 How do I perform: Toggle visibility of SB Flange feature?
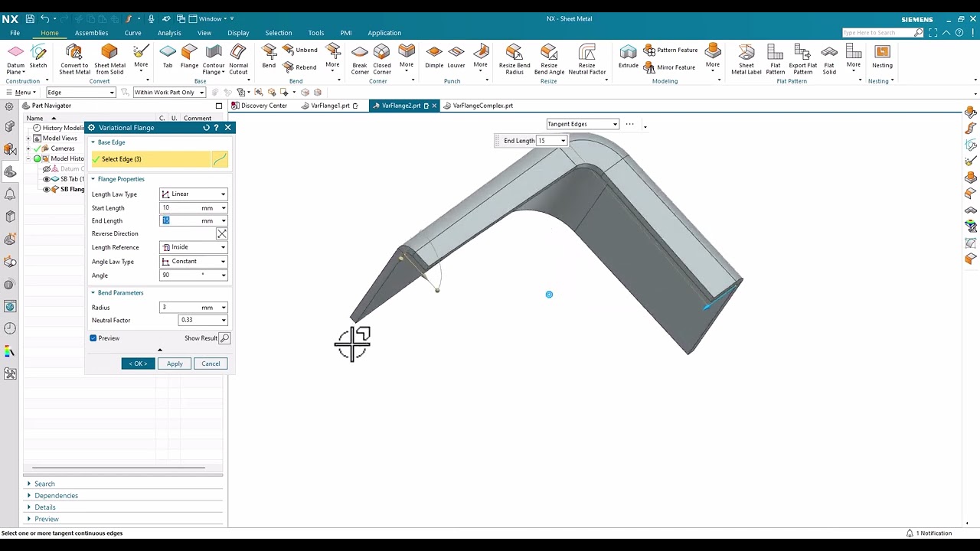(47, 189)
